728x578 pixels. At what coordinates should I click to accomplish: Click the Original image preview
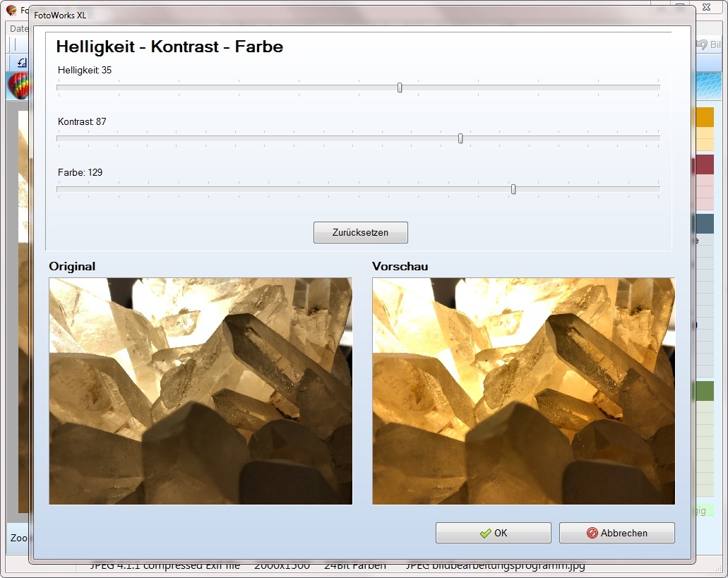[x=201, y=391]
